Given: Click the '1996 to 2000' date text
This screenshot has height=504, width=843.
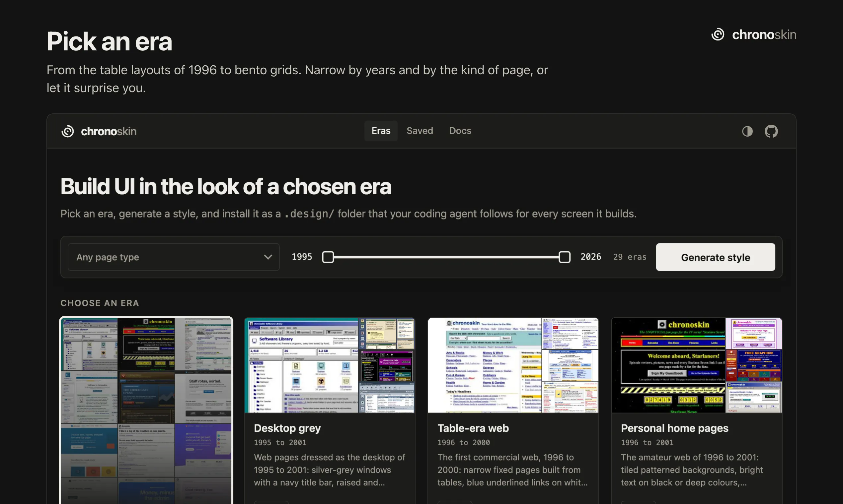Looking at the screenshot, I should coord(464,443).
